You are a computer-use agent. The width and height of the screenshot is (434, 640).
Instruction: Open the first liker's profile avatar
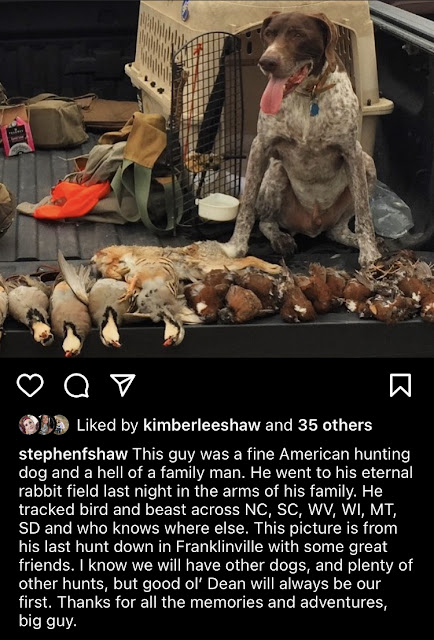29,425
